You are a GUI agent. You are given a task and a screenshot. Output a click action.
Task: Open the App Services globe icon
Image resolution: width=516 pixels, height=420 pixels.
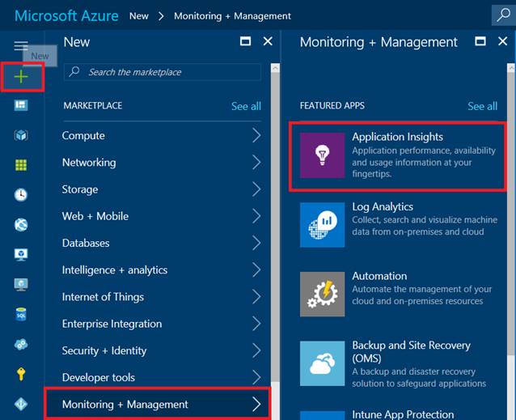[x=21, y=224]
